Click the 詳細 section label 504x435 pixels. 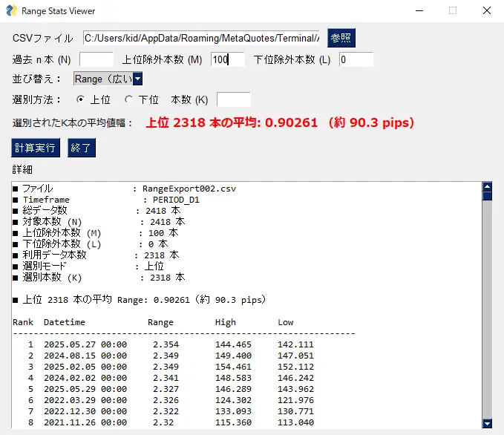pyautogui.click(x=22, y=169)
